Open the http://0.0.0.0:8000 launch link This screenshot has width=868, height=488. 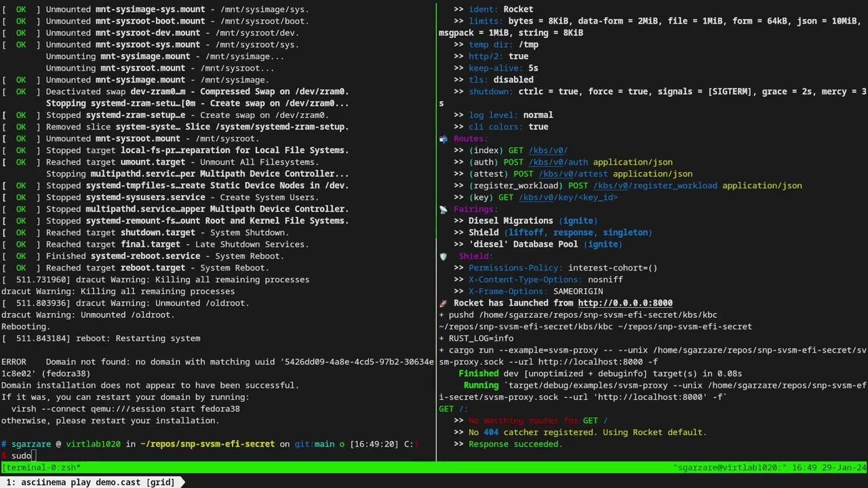point(625,304)
